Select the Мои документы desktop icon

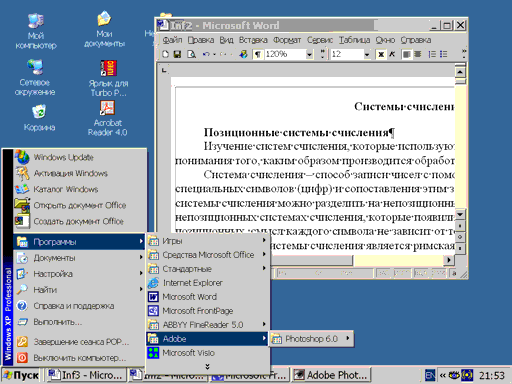(x=104, y=29)
